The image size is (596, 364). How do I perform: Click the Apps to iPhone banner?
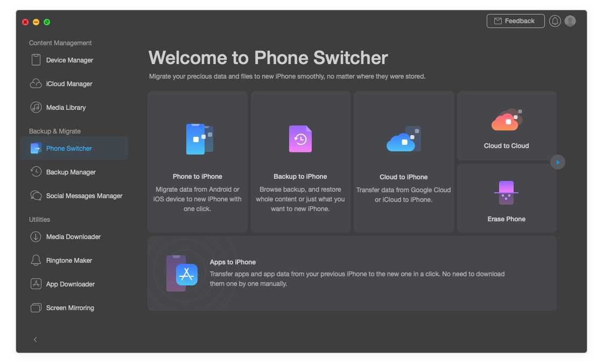(x=352, y=273)
